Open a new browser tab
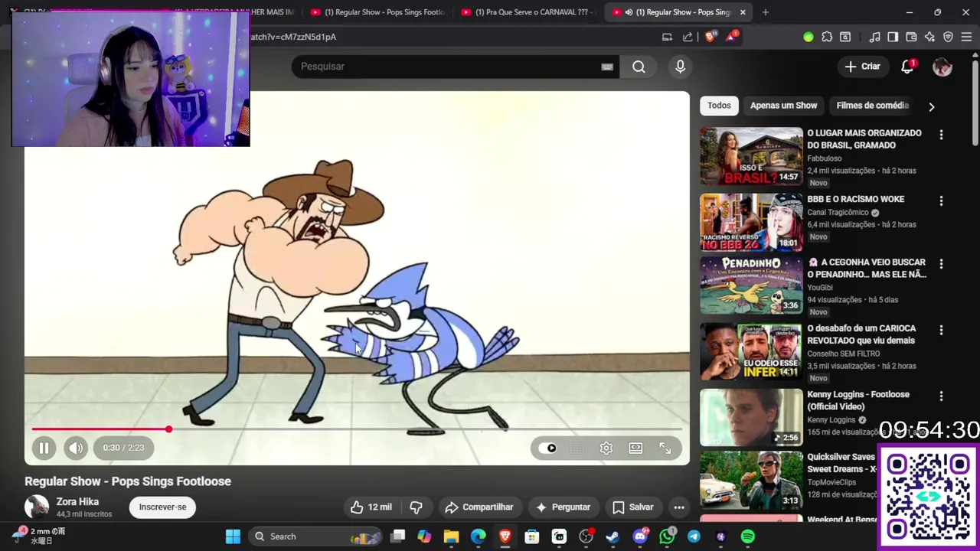The height and width of the screenshot is (551, 980). click(765, 12)
